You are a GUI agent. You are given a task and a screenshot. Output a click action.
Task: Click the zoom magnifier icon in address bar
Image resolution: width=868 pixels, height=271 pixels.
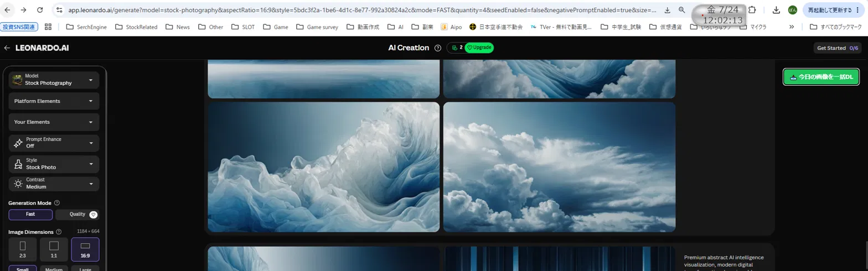[x=681, y=10]
